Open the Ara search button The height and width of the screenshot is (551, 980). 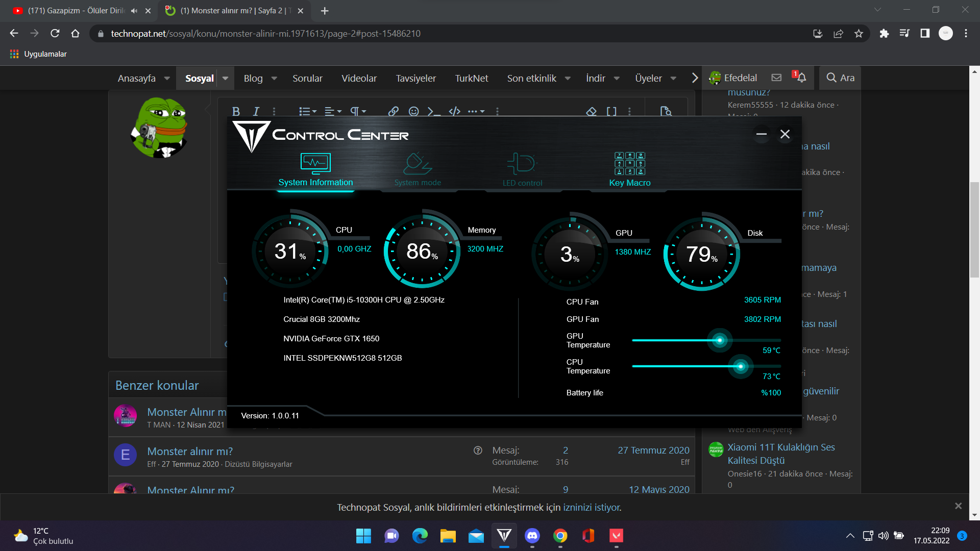(x=840, y=78)
